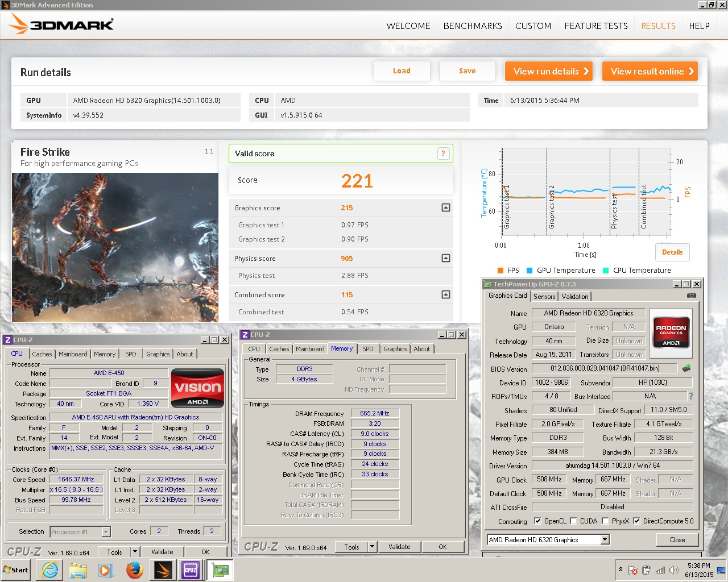
Task: Show hidden system tray icons
Action: [620, 569]
